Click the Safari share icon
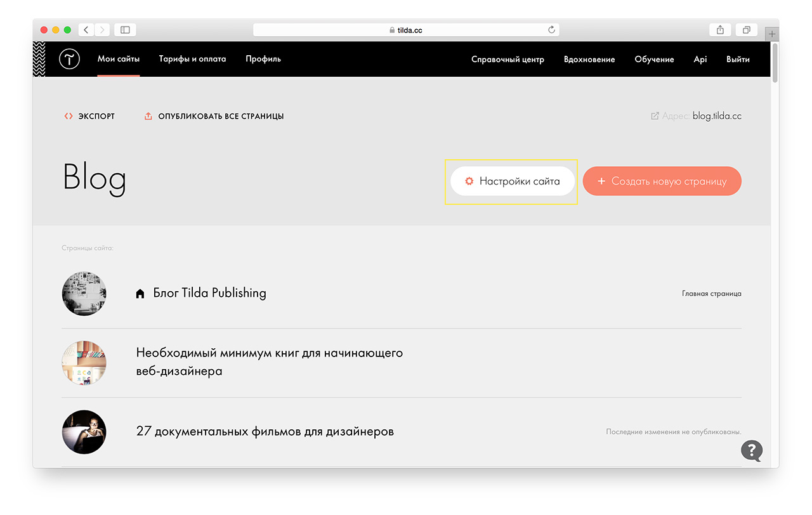812x515 pixels. coord(720,30)
